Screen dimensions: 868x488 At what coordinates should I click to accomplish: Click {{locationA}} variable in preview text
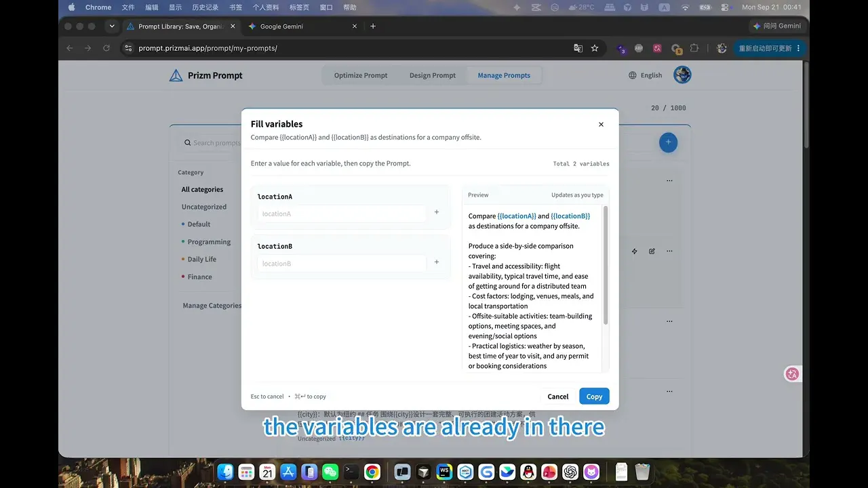517,216
